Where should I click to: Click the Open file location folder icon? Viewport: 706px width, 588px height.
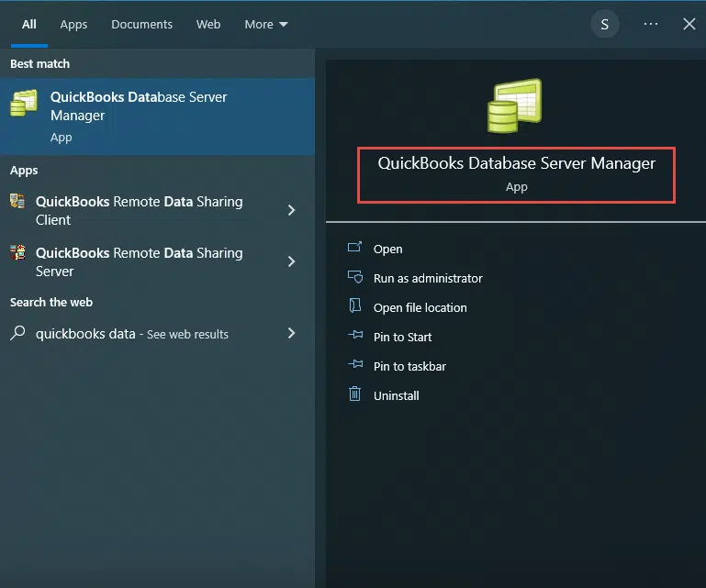tap(355, 307)
